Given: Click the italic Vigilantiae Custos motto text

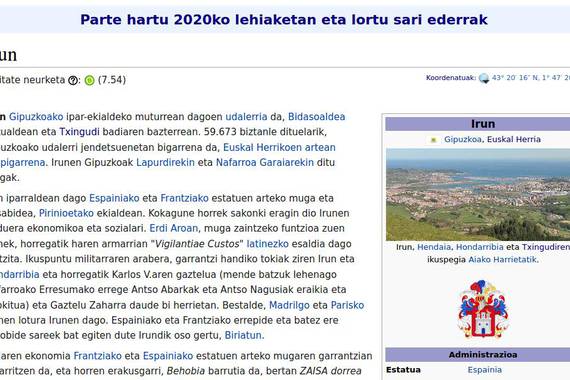Looking at the screenshot, I should tap(197, 244).
